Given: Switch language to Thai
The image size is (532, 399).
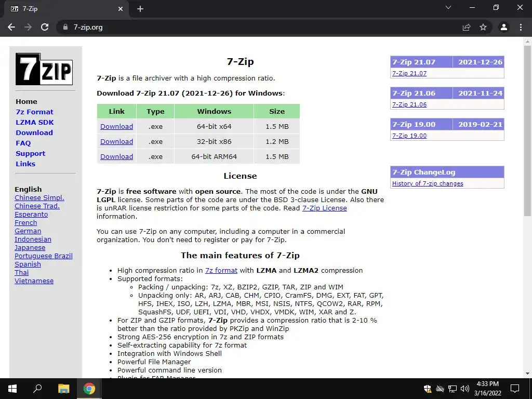Looking at the screenshot, I should 22,272.
